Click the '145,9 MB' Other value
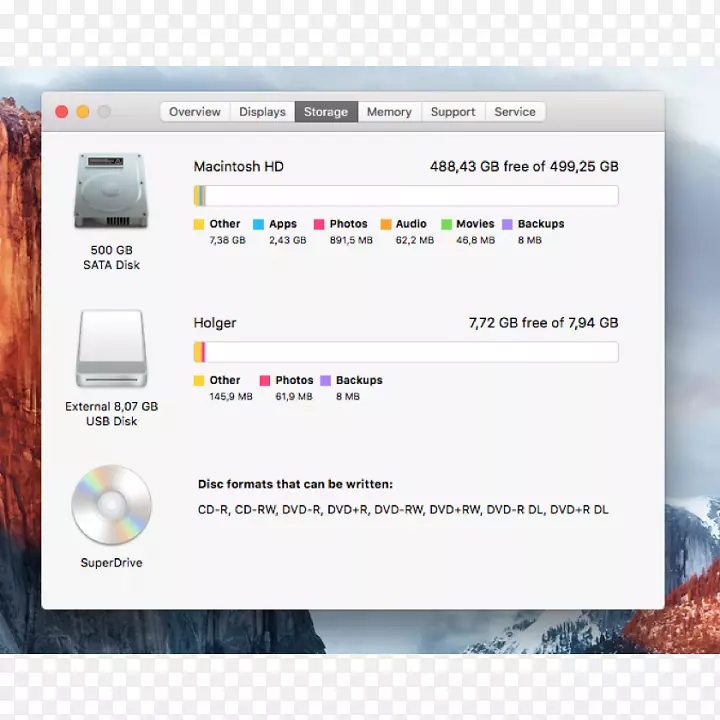The image size is (720, 720). point(231,396)
